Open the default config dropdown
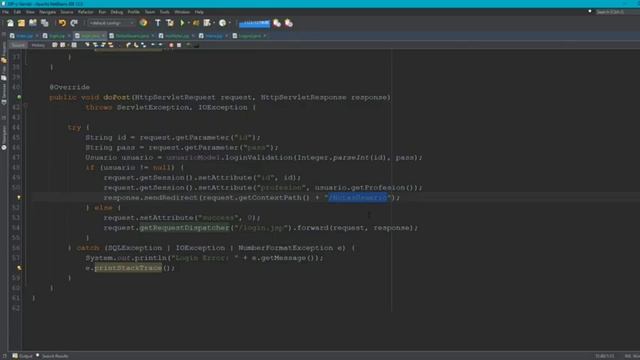Viewport: 640px width, 360px height. [111, 23]
